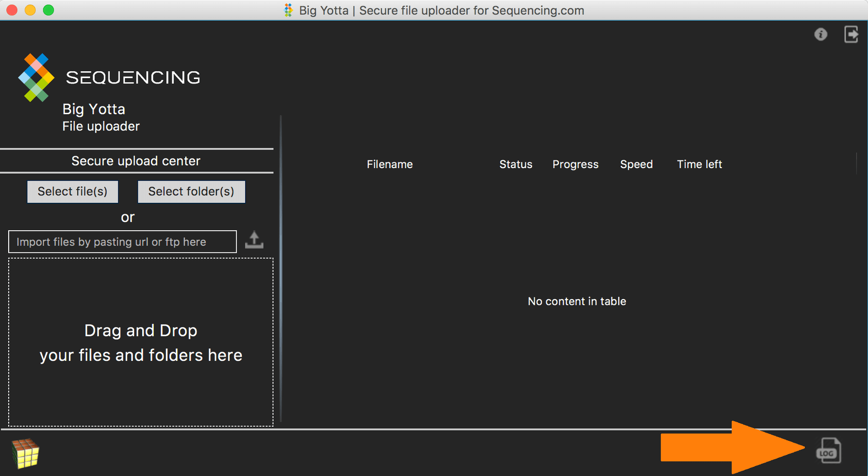
Task: Click the No content in table message
Action: pos(577,302)
